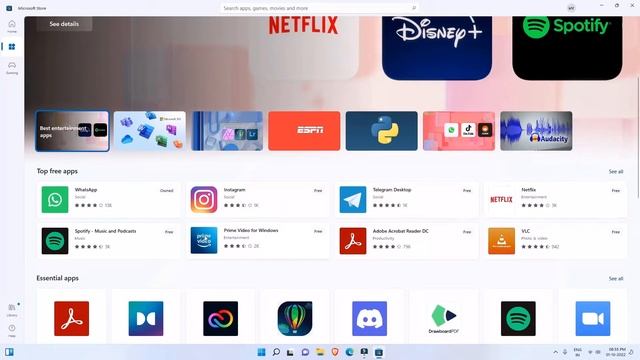Open Dolby Access tile in Essential apps
This screenshot has width=640, height=360.
pyautogui.click(x=146, y=318)
